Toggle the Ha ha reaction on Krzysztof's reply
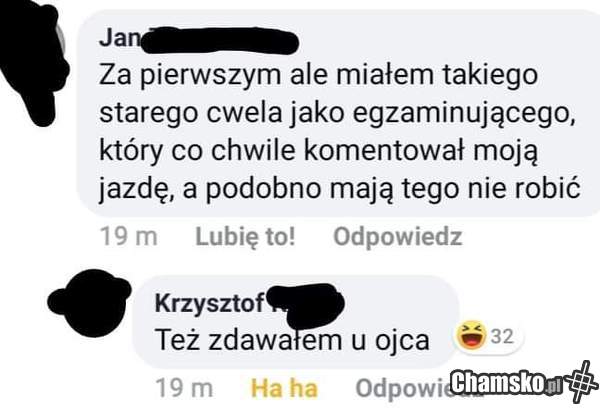Image resolution: width=600 pixels, height=410 pixels. coord(284,388)
